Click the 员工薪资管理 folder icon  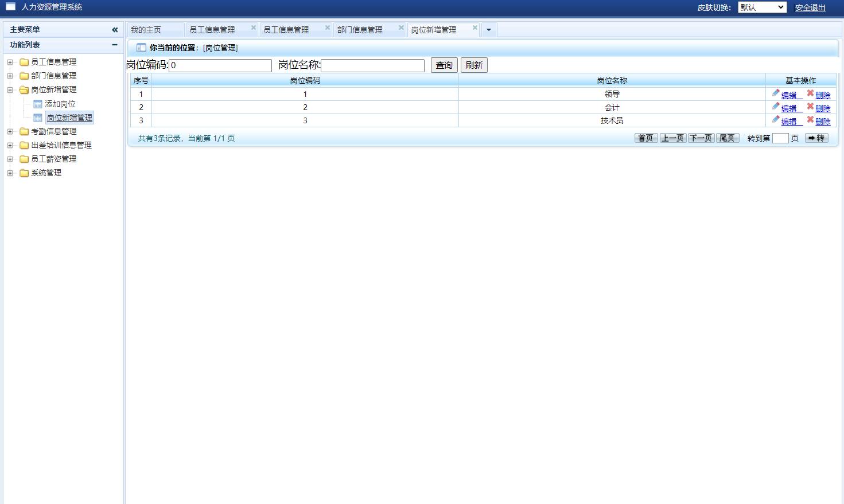24,159
